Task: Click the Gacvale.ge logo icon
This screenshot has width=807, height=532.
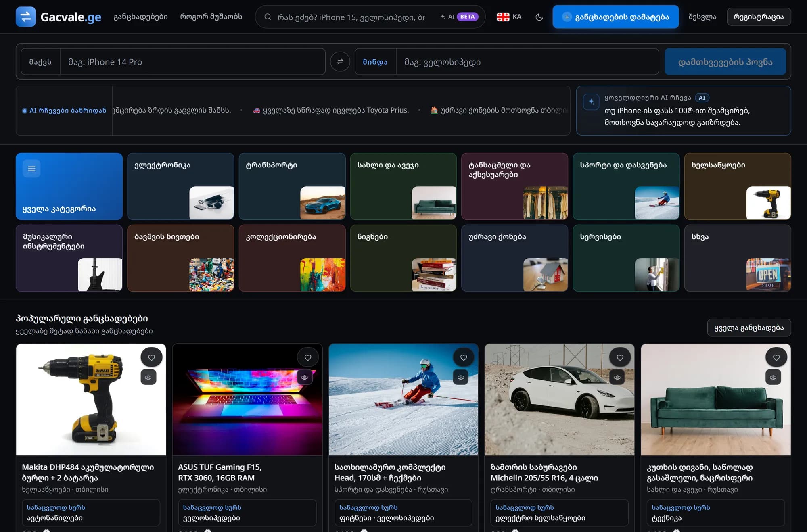Action: (26, 17)
